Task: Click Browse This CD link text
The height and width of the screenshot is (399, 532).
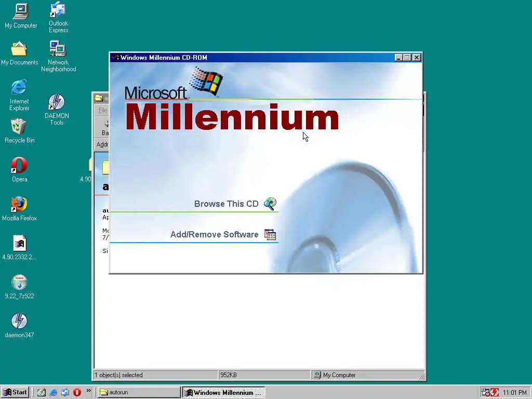Action: point(227,204)
